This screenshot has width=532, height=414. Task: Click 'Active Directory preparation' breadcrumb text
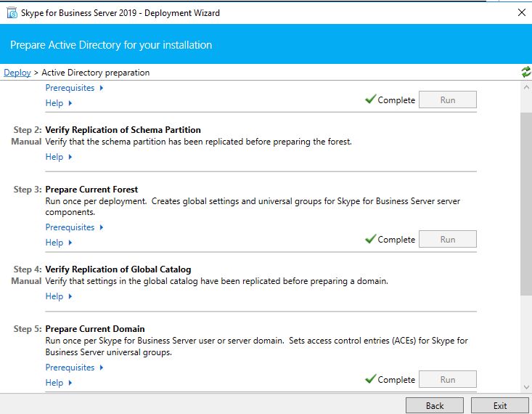(x=96, y=73)
